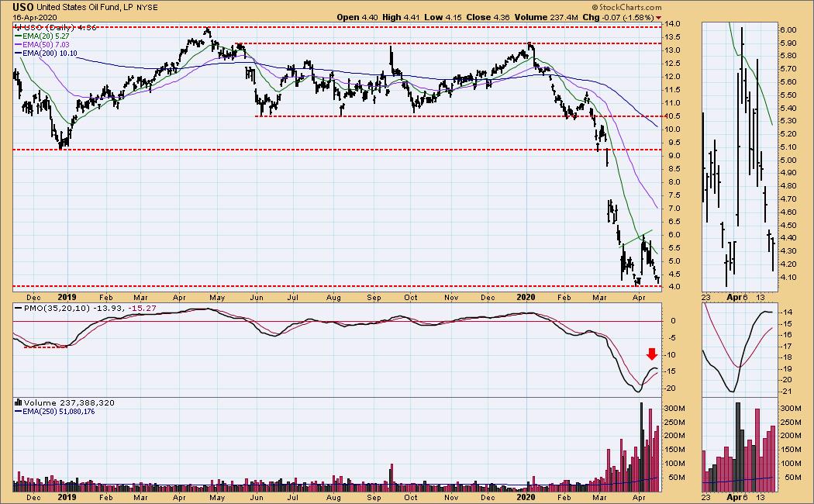This screenshot has width=814, height=504.
Task: Click the 5.50 label in the zoomed price panel
Action: 788,95
